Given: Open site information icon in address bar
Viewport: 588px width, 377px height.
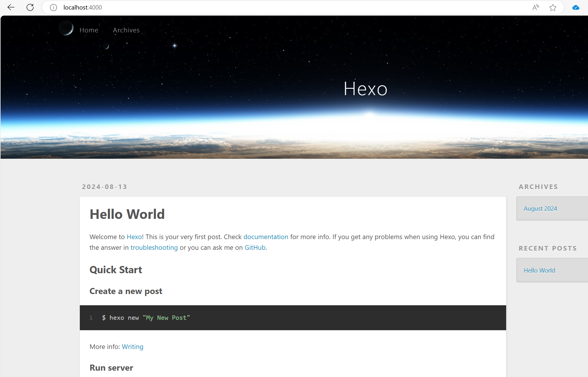Looking at the screenshot, I should pyautogui.click(x=53, y=8).
